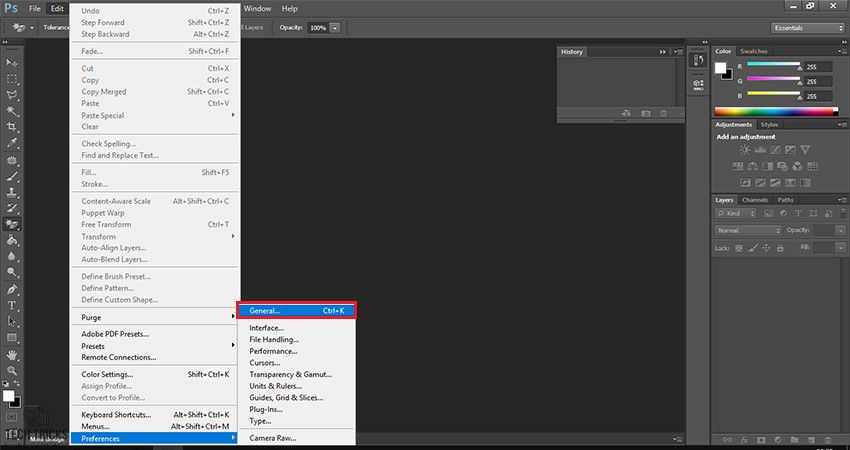Click the color spectrum ramp bar
Screen dimensions: 850x450
click(x=776, y=112)
